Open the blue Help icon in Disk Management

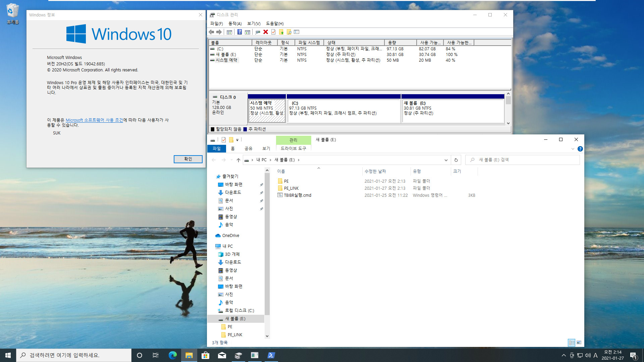click(x=239, y=32)
